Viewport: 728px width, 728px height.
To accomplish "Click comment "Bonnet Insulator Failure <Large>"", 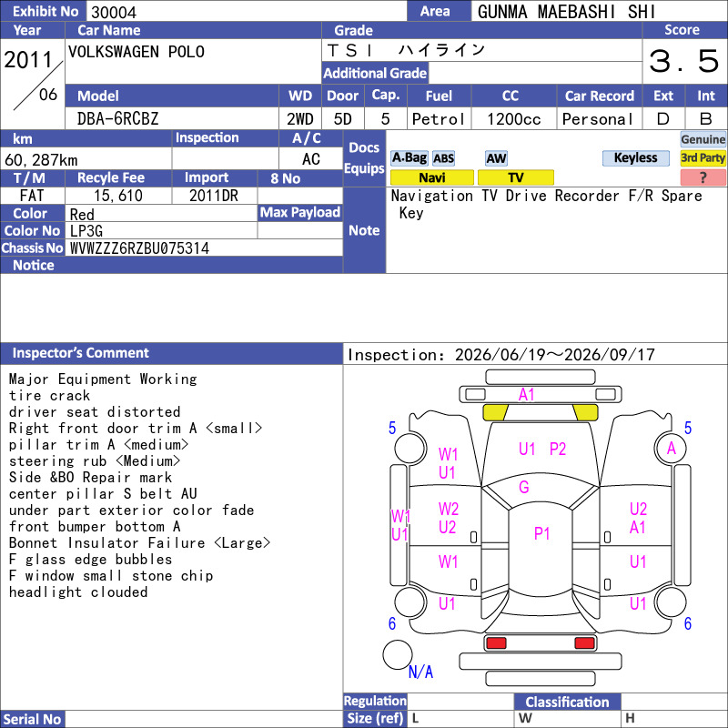I will (x=140, y=542).
